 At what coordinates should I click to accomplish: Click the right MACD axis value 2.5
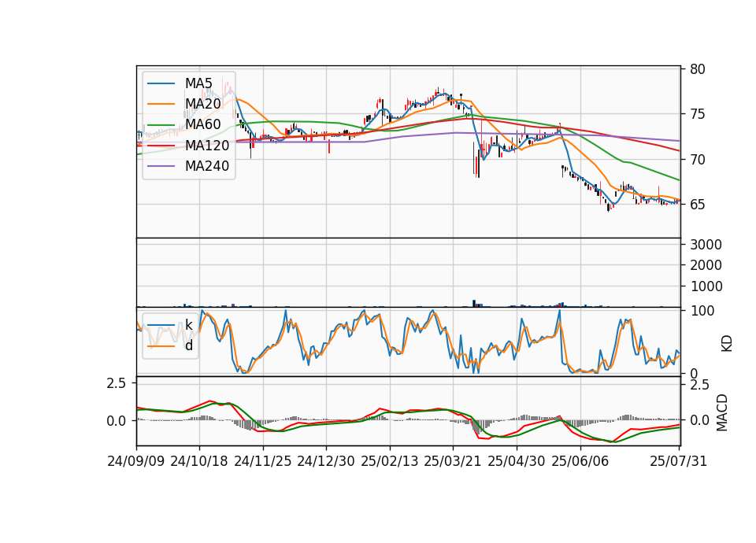coord(699,386)
